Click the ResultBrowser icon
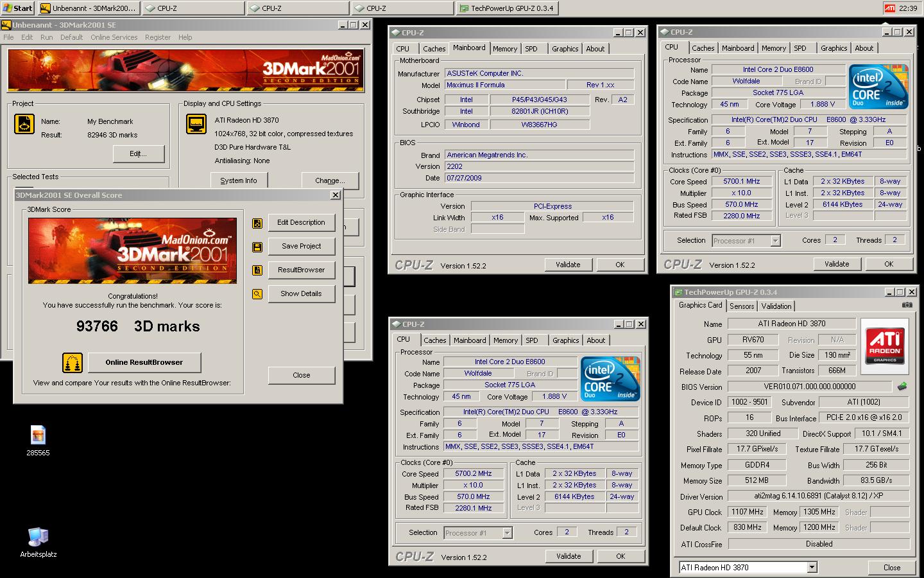This screenshot has width=924, height=578. tap(257, 270)
